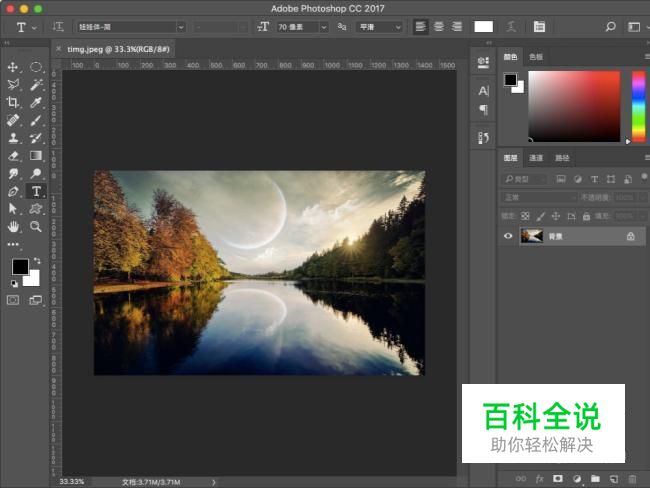The image size is (650, 488).
Task: Choose the Hand tool
Action: [x=13, y=226]
